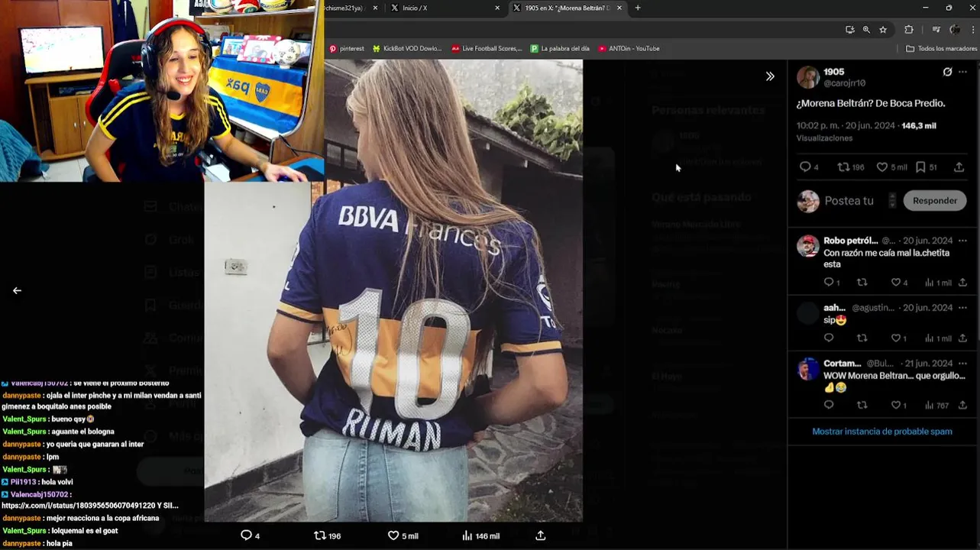
Task: Open more options on the aah... reply
Action: tap(962, 308)
